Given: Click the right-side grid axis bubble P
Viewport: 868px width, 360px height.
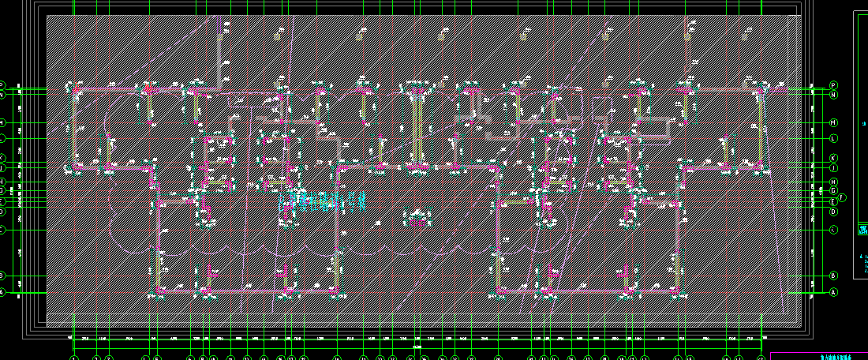Looking at the screenshot, I should (x=834, y=85).
